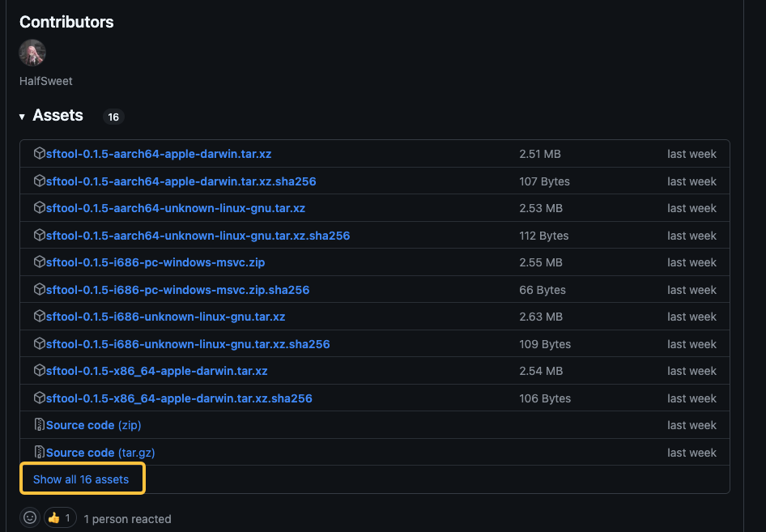The image size is (766, 532).
Task: Toggle the thumbs up reaction
Action: coord(60,517)
